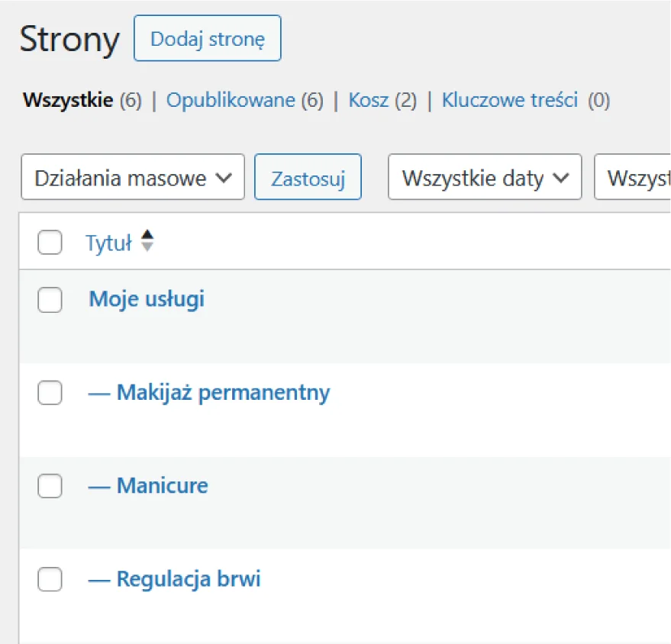Screen dimensions: 671x644
Task: Edit the Manicure page
Action: (x=162, y=486)
